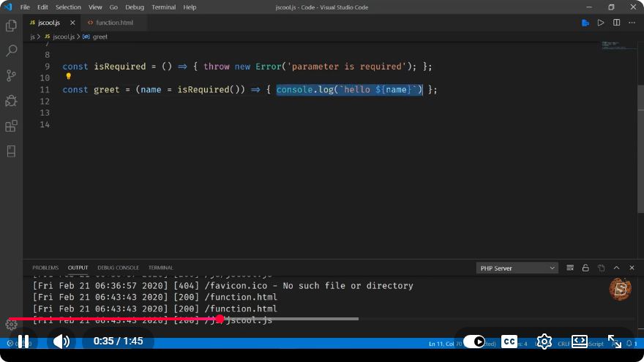This screenshot has width=644, height=362.
Task: Open editor More Actions ellipsis
Action: click(632, 23)
